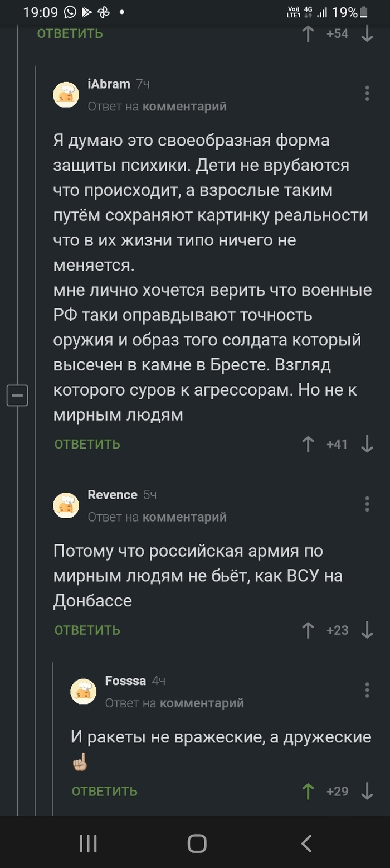Open options menu for Fosssa's comment
The width and height of the screenshot is (390, 868).
[x=367, y=690]
